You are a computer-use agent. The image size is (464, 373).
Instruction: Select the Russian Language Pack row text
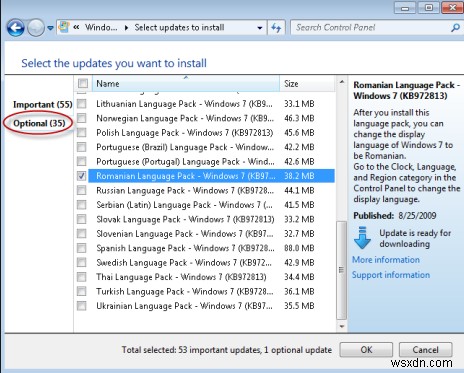185,190
